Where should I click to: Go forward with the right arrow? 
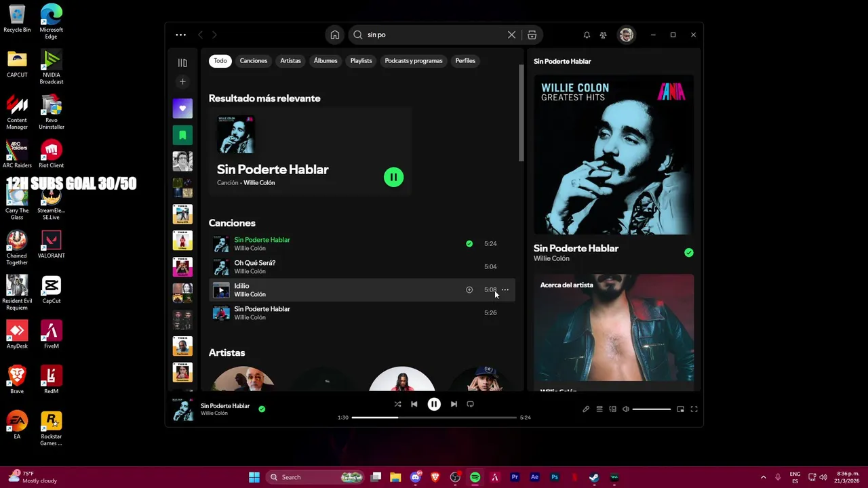214,35
